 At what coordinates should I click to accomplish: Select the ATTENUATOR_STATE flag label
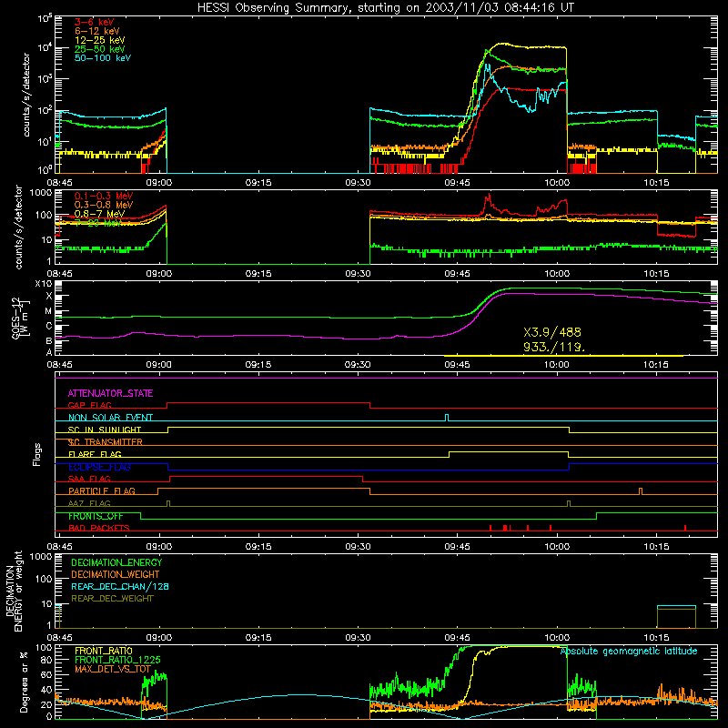110,393
